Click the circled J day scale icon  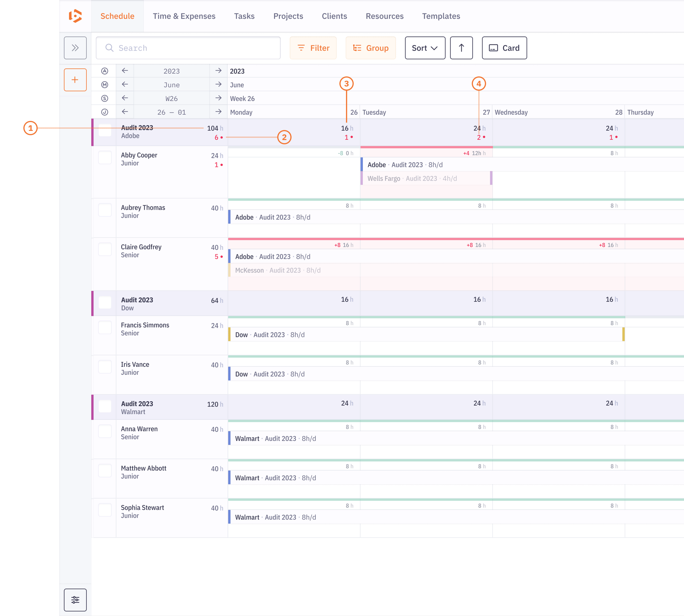pyautogui.click(x=105, y=112)
